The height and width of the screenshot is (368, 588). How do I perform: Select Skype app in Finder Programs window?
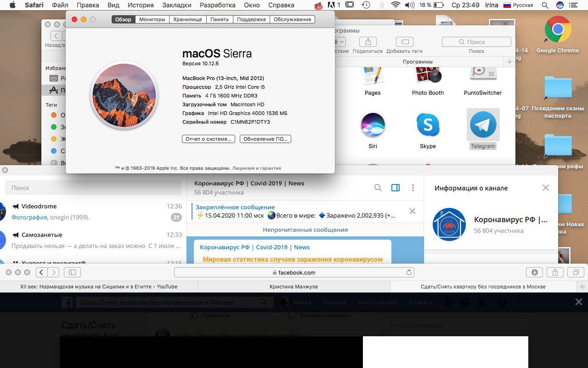point(428,130)
